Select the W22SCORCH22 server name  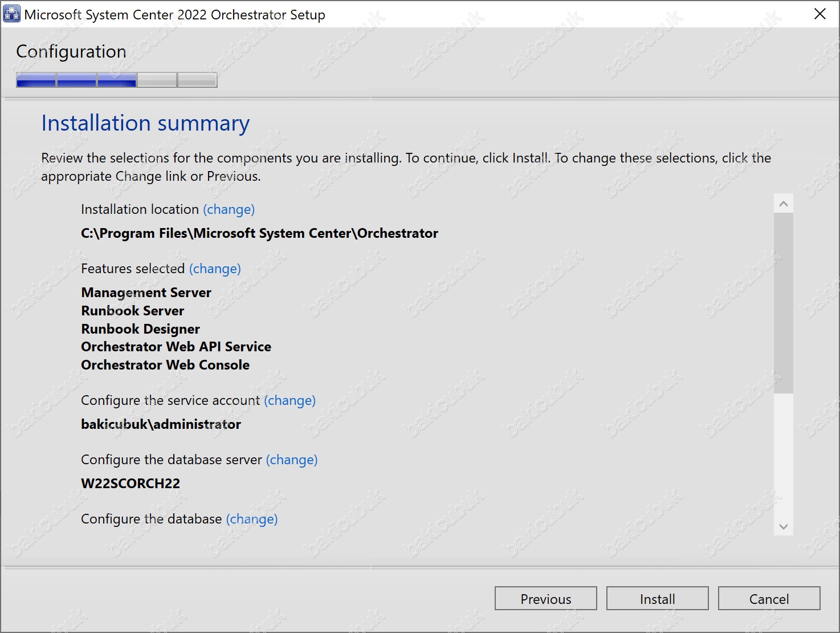coord(131,484)
